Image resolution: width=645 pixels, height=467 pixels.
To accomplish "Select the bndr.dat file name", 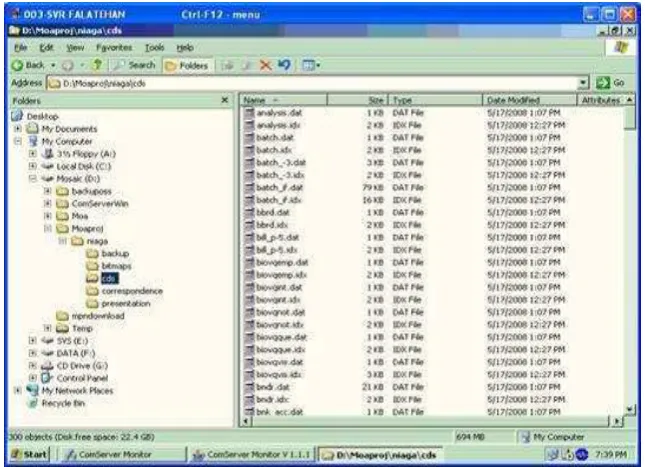I will pyautogui.click(x=273, y=387).
